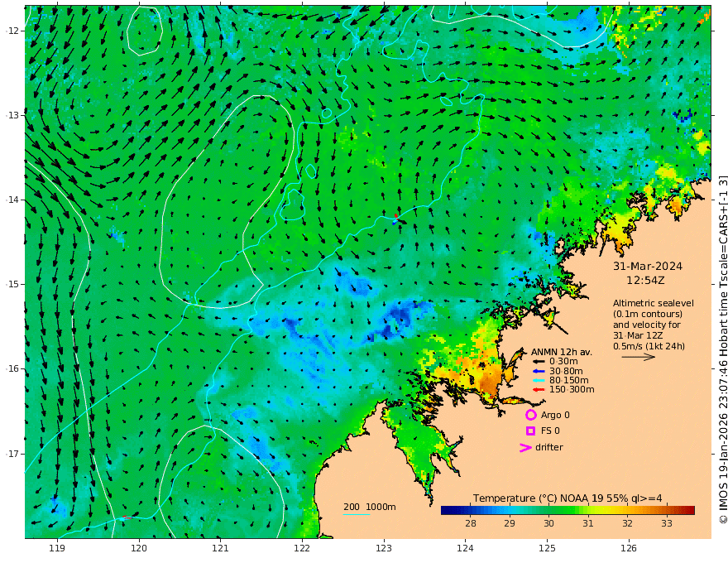Click the "30-80m" depth label
Image resolution: width=728 pixels, height=563 pixels.
[x=566, y=371]
